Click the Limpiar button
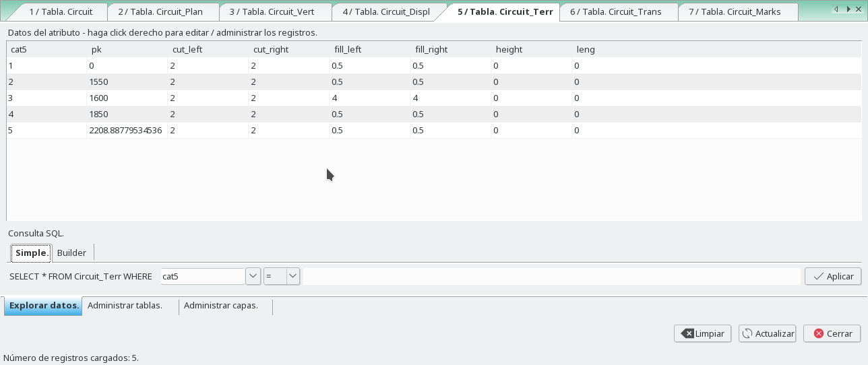 click(x=702, y=333)
